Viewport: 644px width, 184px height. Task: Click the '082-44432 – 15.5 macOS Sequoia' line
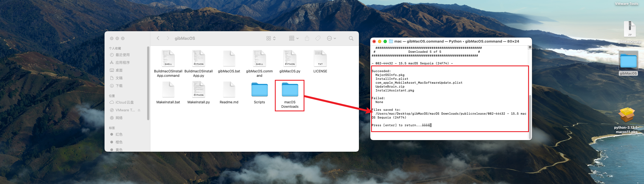412,63
